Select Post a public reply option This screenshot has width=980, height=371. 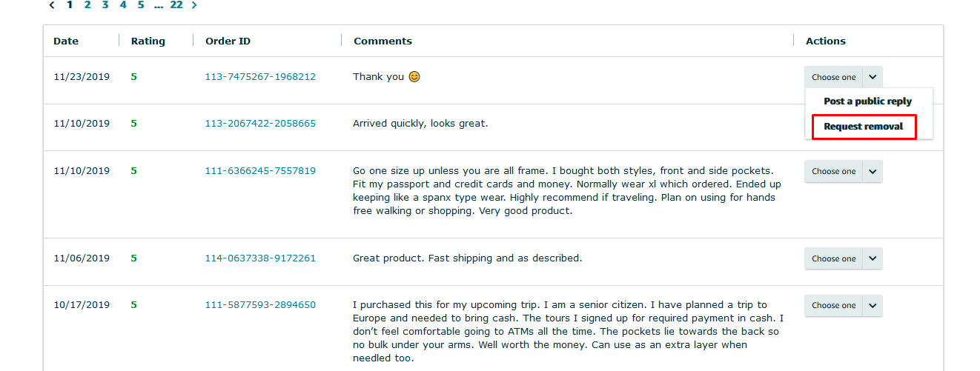click(x=867, y=101)
